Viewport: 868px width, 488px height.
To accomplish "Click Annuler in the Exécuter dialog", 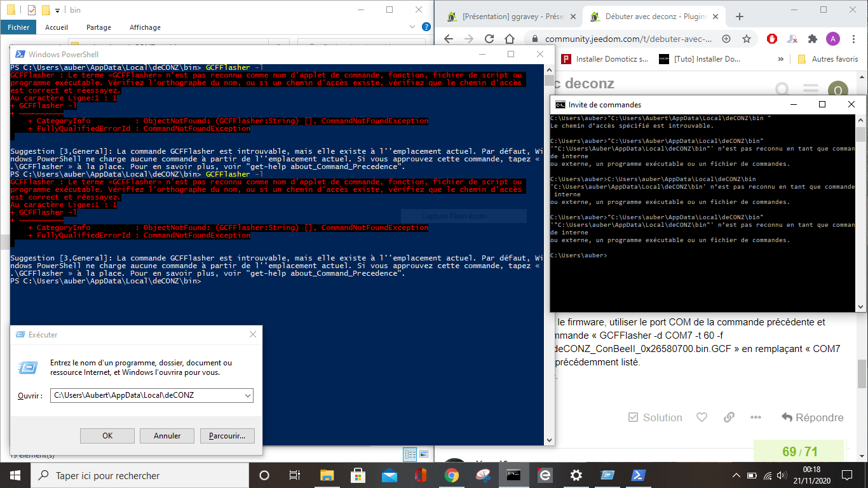I will (167, 435).
